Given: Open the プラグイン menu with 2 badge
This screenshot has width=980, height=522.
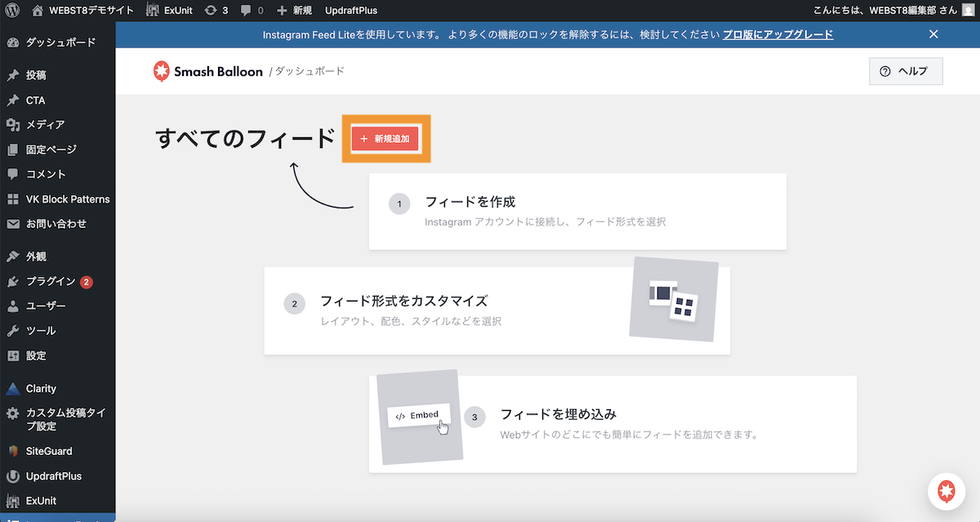Looking at the screenshot, I should (51, 281).
